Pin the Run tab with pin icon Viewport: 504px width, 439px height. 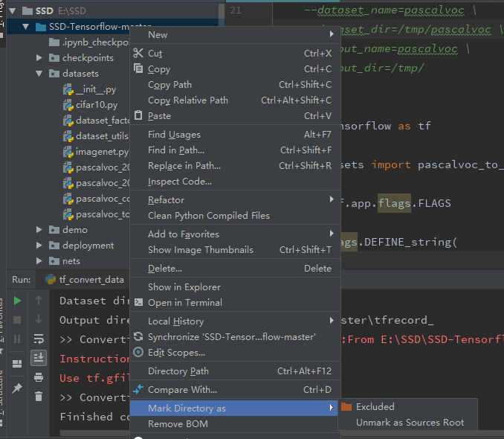click(17, 388)
